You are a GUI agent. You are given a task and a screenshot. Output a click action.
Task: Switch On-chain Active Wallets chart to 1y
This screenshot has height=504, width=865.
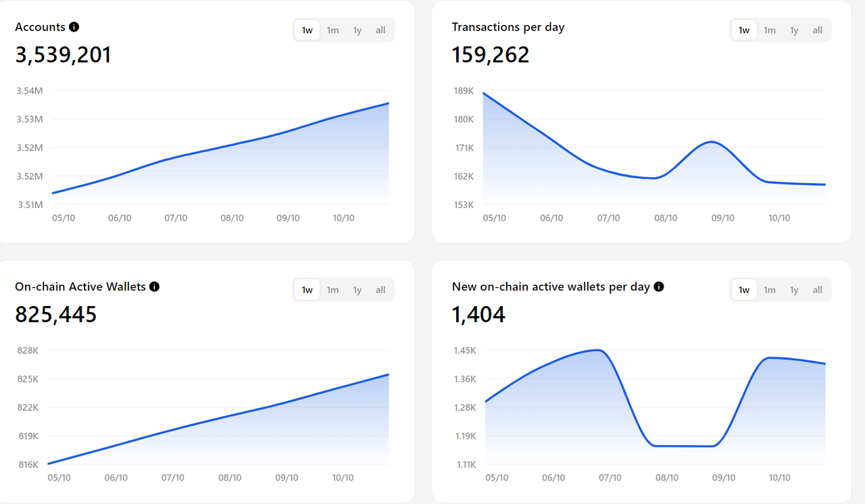[x=357, y=290]
